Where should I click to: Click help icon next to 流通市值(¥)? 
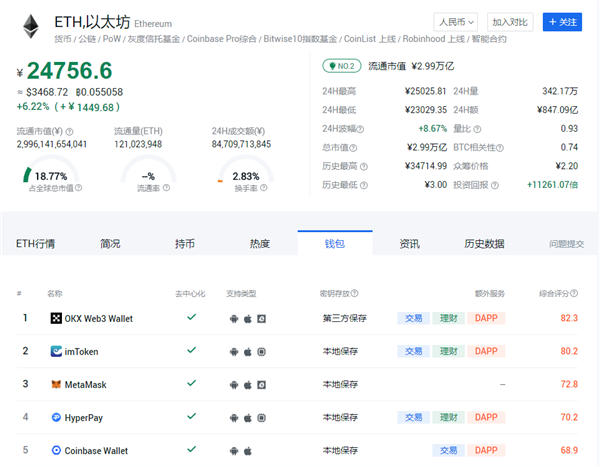69,132
